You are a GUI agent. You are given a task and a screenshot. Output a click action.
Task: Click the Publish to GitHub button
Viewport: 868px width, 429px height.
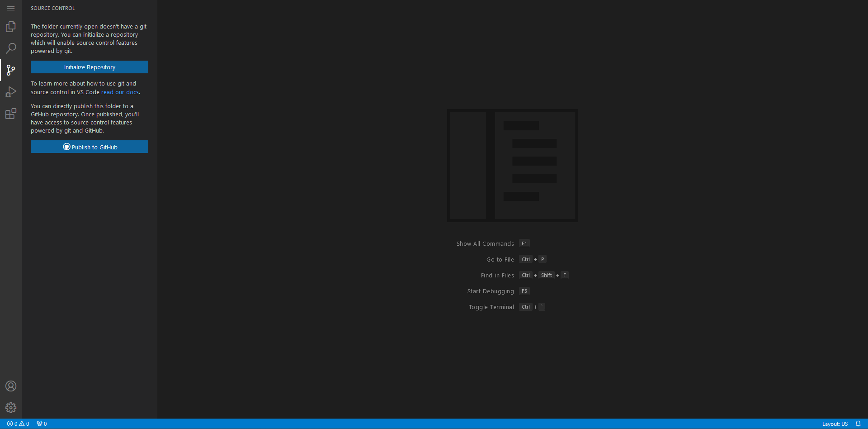[89, 147]
